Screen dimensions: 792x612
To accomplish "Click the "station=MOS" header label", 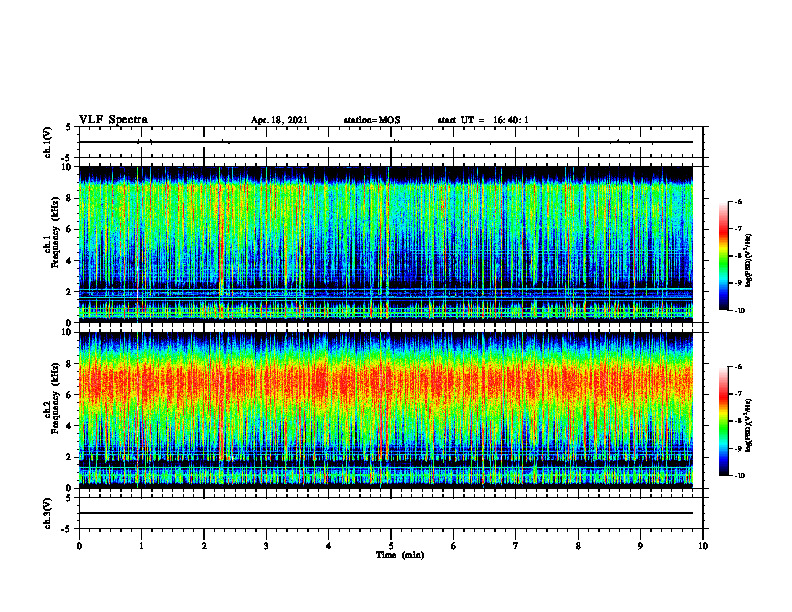I will pos(372,120).
